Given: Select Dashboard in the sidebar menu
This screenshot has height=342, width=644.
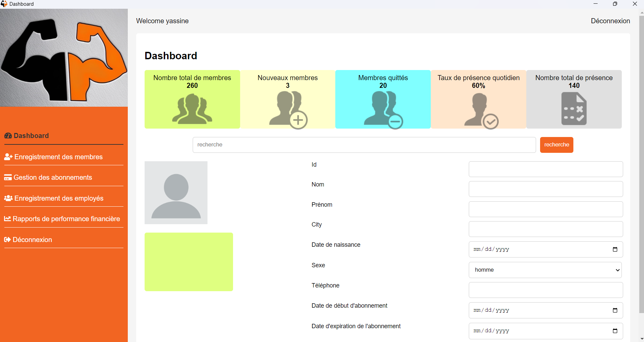Looking at the screenshot, I should click(31, 136).
